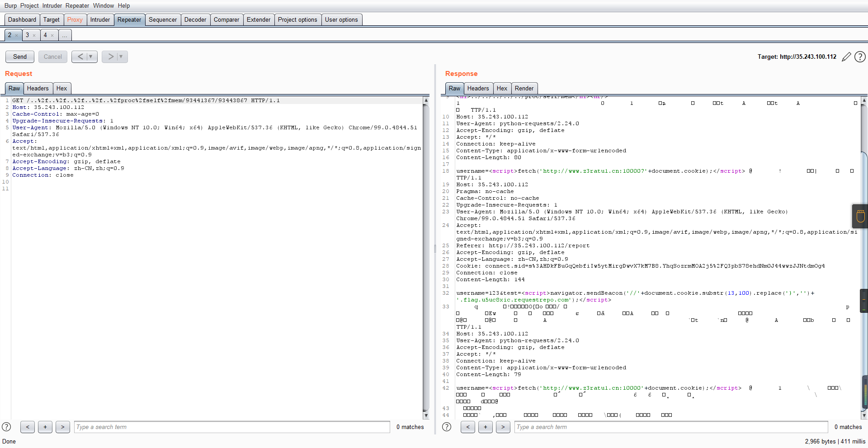
Task: Switch to Extender tab
Action: click(259, 20)
